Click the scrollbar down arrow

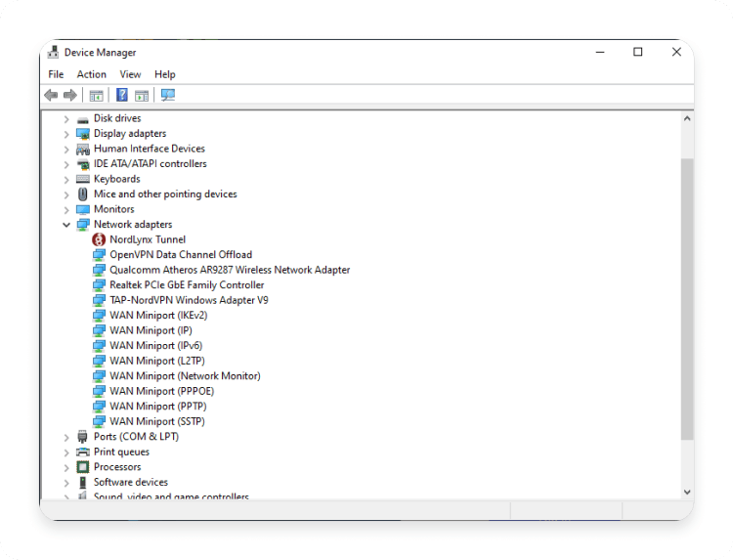pos(687,492)
